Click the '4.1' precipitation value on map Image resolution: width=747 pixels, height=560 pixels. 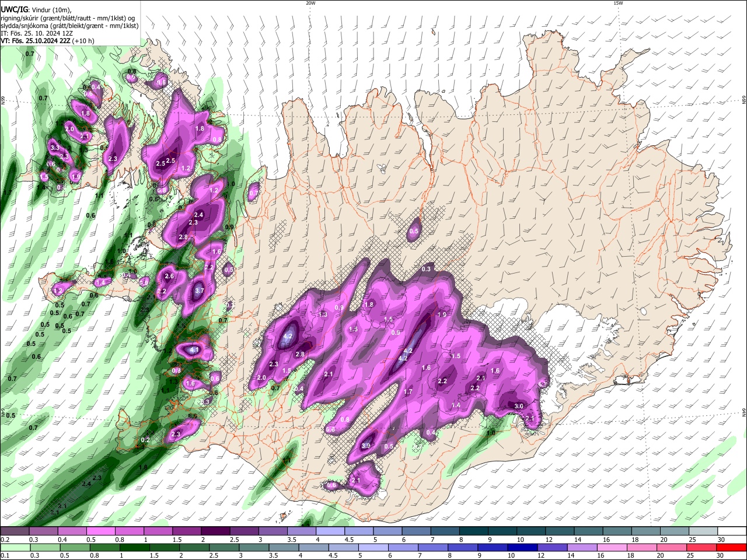point(195,350)
